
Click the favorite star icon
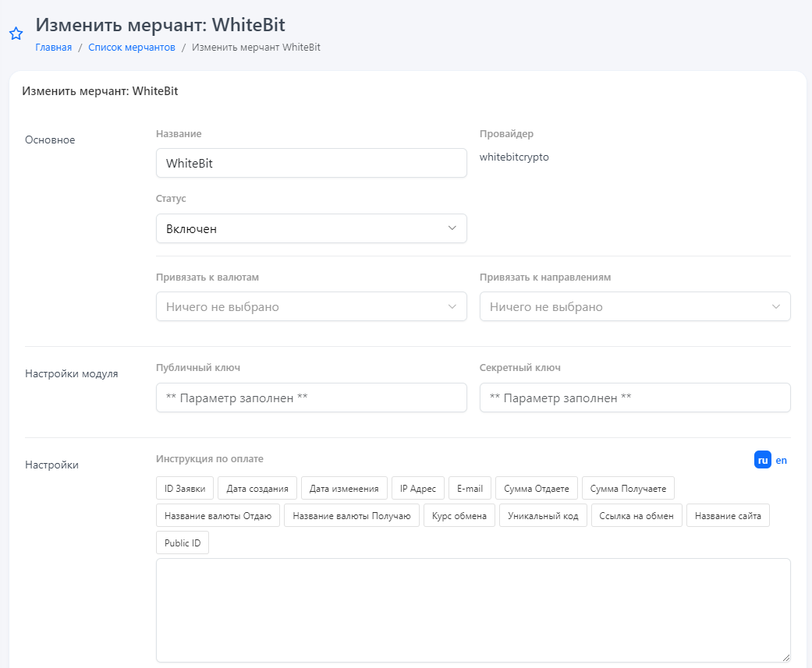click(16, 34)
